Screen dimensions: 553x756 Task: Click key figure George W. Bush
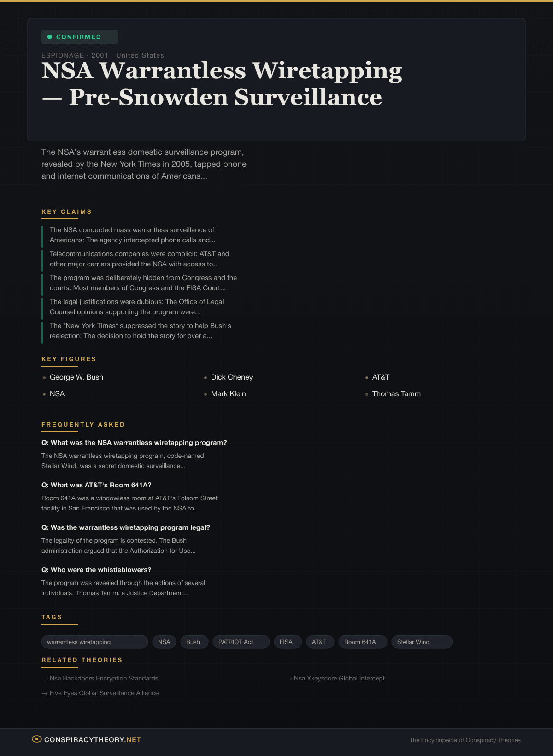click(x=76, y=377)
